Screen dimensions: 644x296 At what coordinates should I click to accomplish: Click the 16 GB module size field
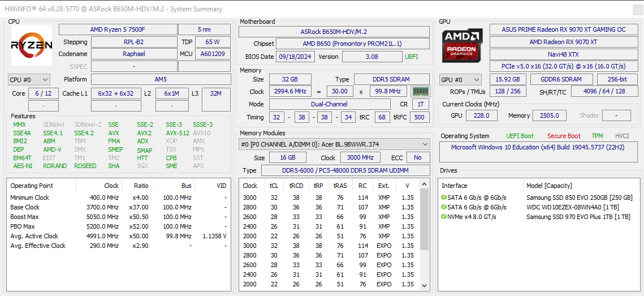(287, 157)
